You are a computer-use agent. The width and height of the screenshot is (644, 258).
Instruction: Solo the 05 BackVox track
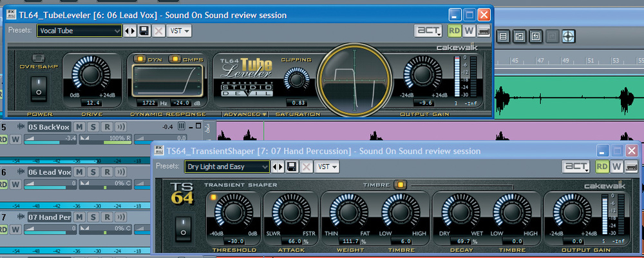93,127
